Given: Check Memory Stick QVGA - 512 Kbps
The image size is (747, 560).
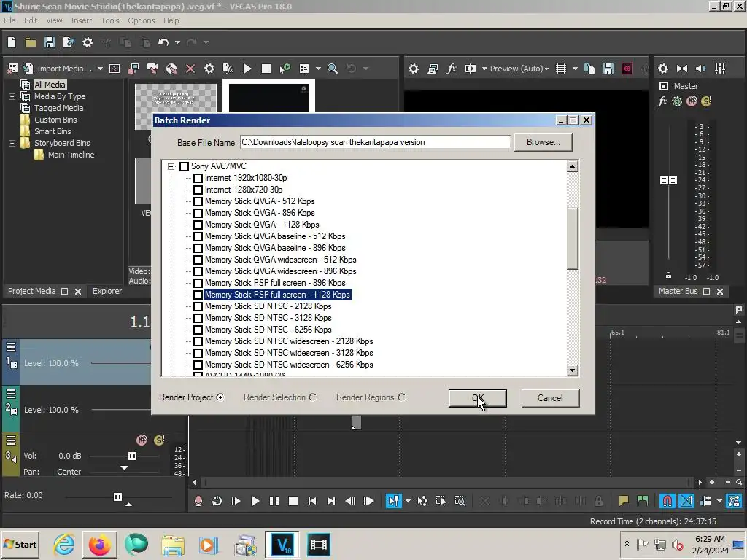Looking at the screenshot, I should 198,201.
